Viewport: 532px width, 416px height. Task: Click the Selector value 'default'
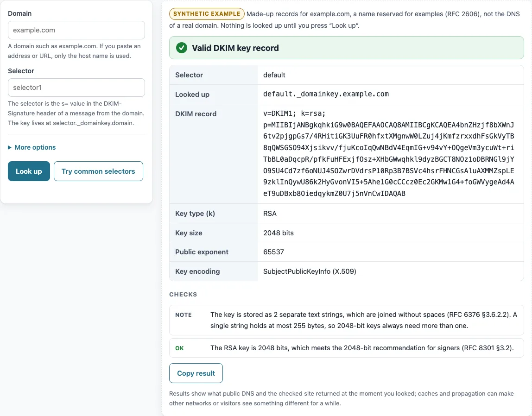coord(274,75)
